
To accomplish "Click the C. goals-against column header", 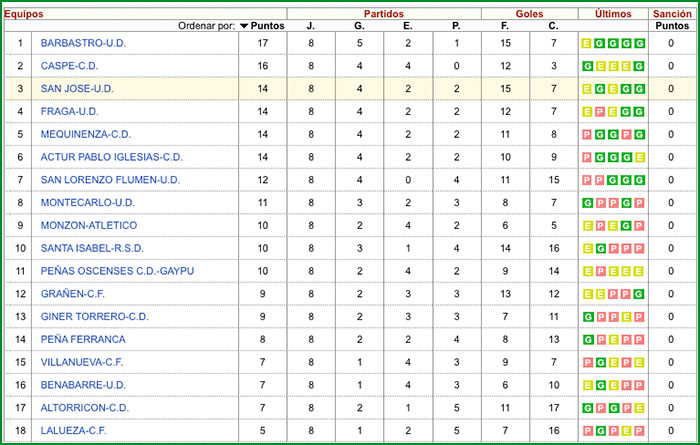I will pos(553,26).
